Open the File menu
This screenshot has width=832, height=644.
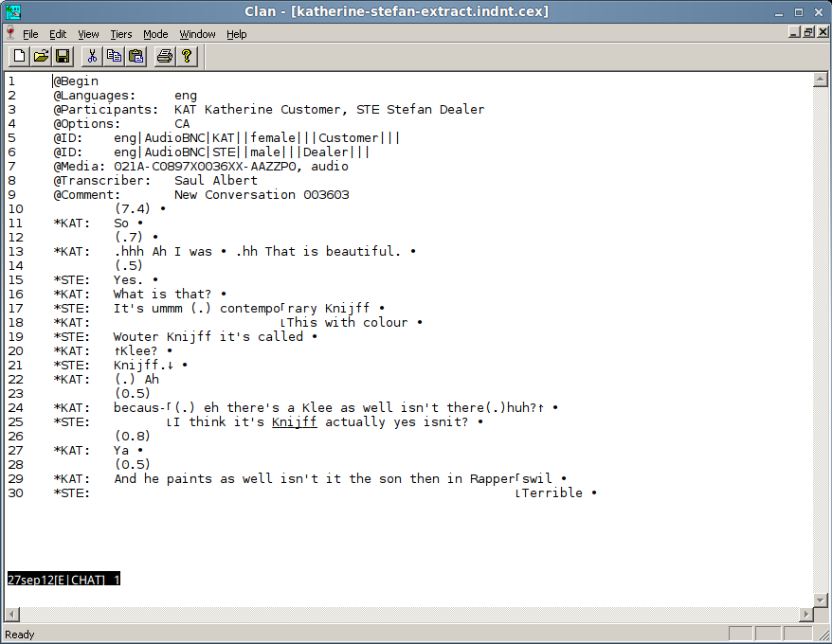[x=30, y=34]
